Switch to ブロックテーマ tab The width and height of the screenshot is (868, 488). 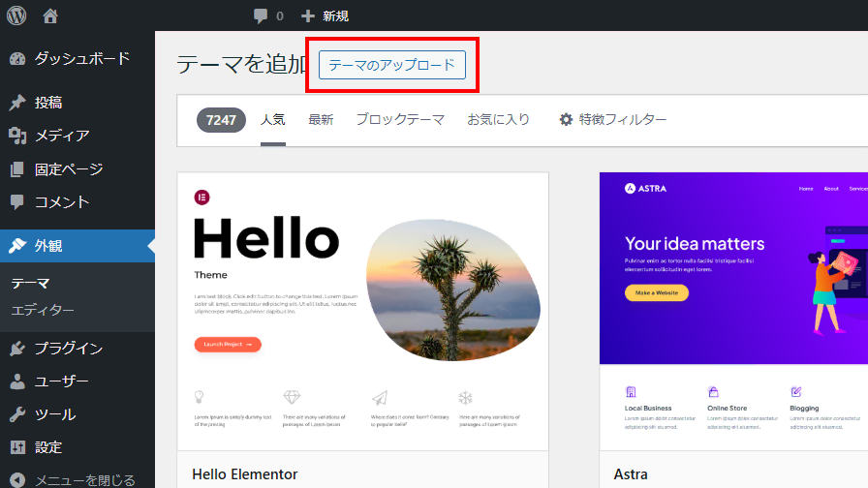pos(400,119)
